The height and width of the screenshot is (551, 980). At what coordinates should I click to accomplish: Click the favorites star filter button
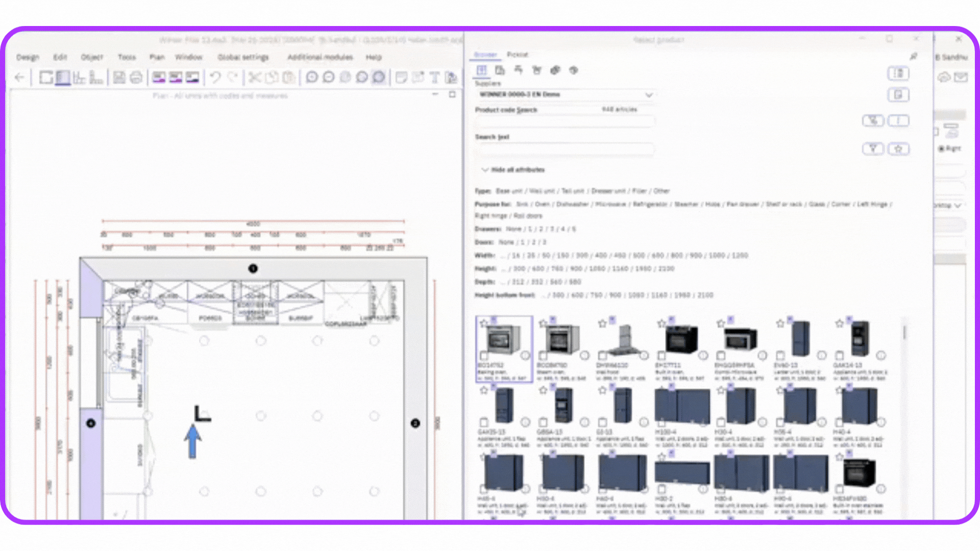898,149
